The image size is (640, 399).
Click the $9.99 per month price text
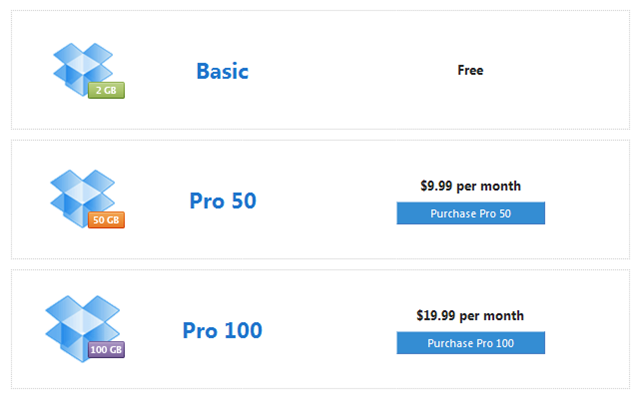pyautogui.click(x=471, y=186)
